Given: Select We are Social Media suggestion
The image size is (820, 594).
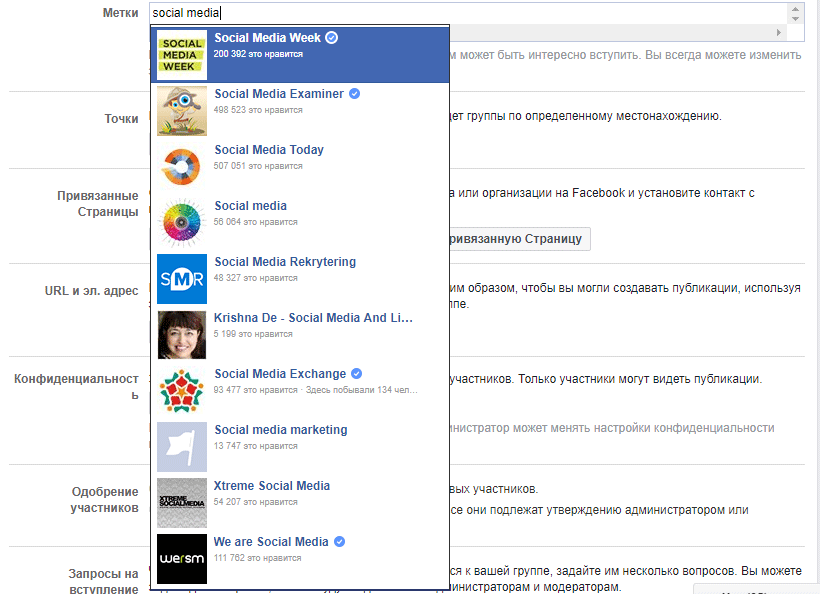Looking at the screenshot, I should coord(300,558).
